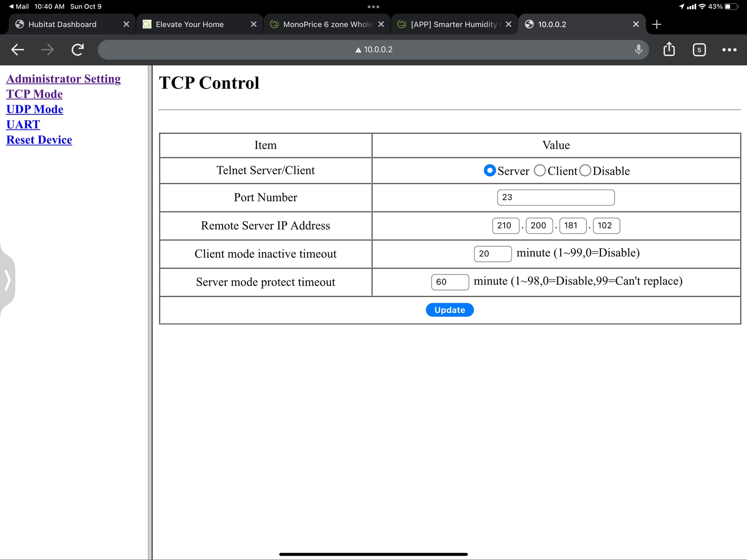This screenshot has height=560, width=747.
Task: Select the Disable radio option
Action: pos(585,170)
